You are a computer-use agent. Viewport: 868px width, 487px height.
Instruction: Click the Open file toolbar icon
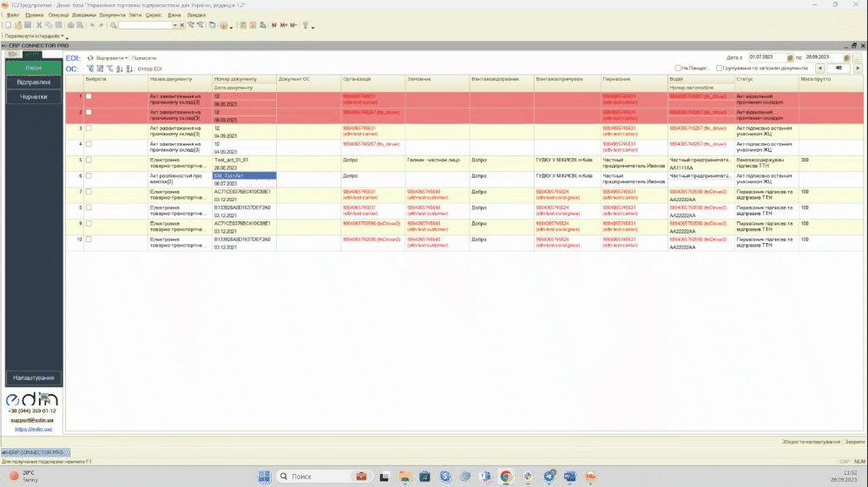tap(18, 25)
